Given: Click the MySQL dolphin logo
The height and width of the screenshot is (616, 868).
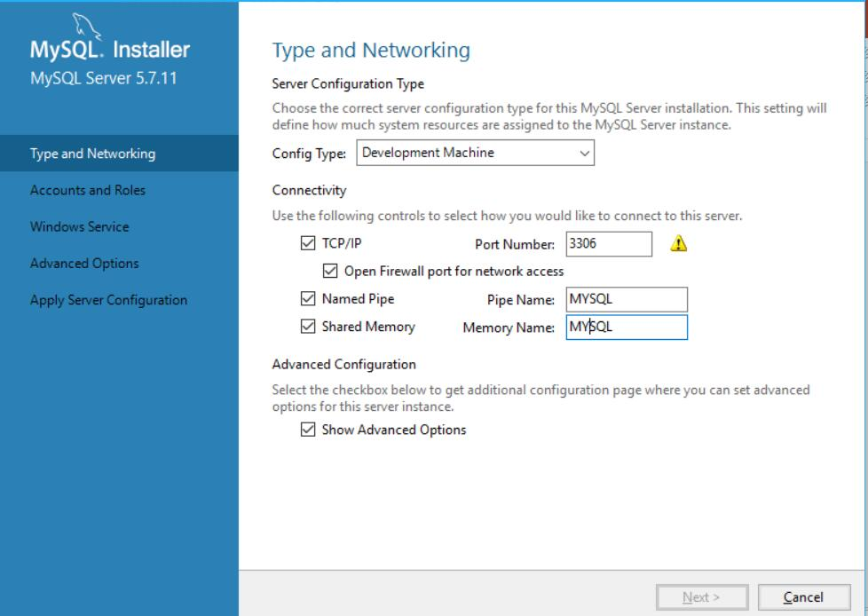Looking at the screenshot, I should point(87,26).
